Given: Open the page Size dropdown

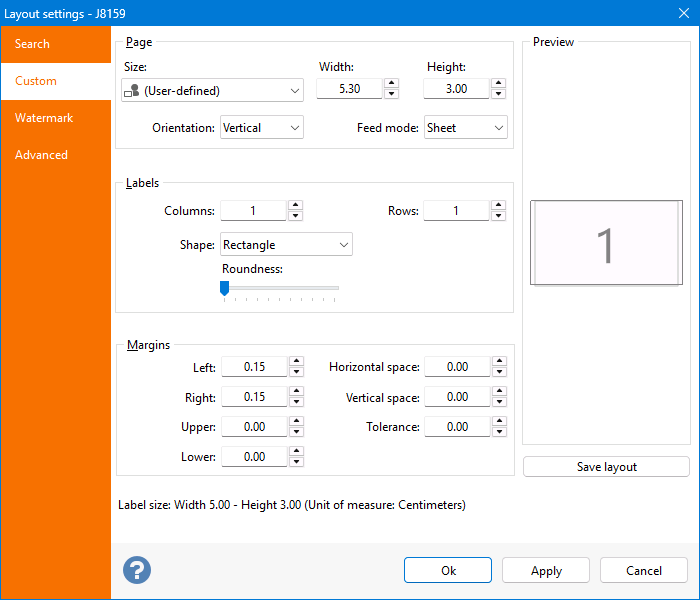Looking at the screenshot, I should (212, 90).
